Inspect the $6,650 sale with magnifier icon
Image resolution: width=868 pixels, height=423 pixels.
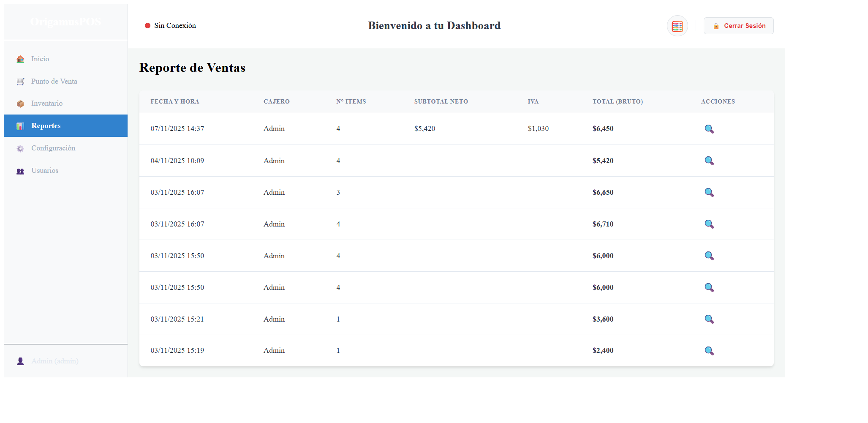709,192
